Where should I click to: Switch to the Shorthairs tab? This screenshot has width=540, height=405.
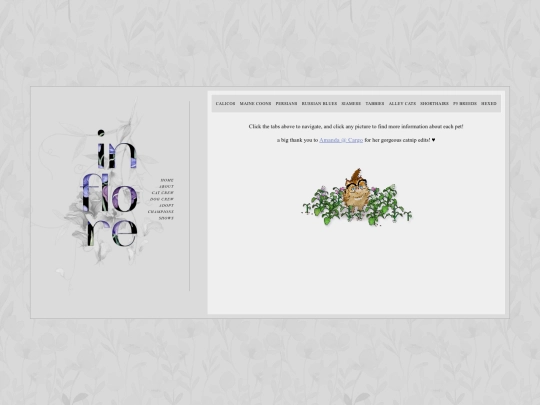coord(434,104)
